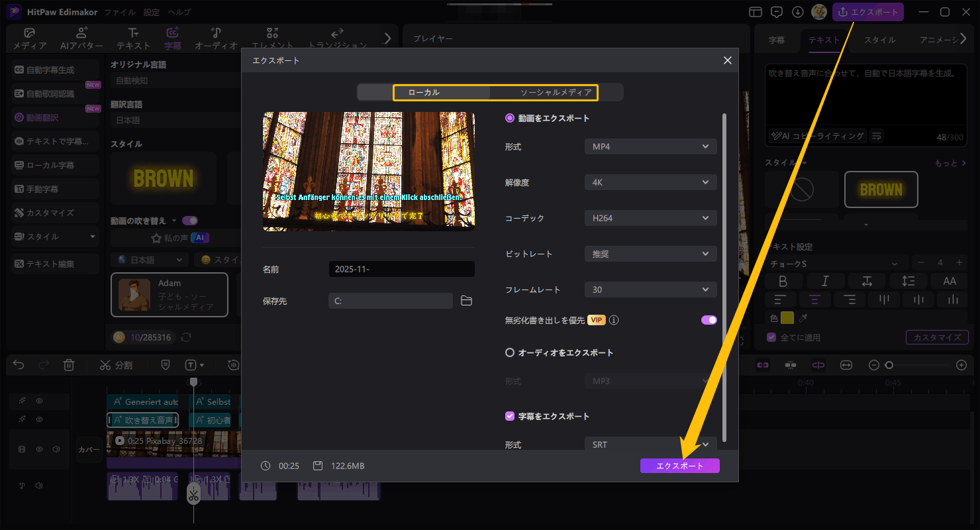980x530 pixels.
Task: Click the yellow text color swatch
Action: [x=788, y=318]
